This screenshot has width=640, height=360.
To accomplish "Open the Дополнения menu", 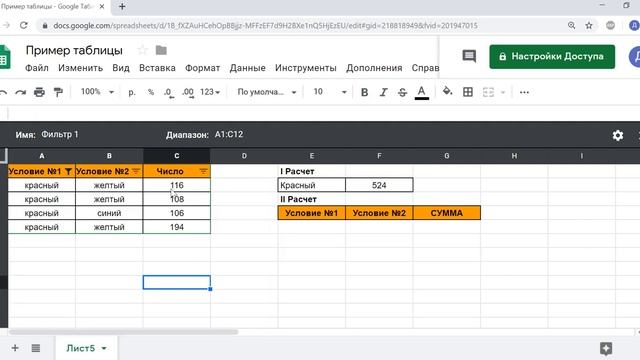I will tap(374, 68).
